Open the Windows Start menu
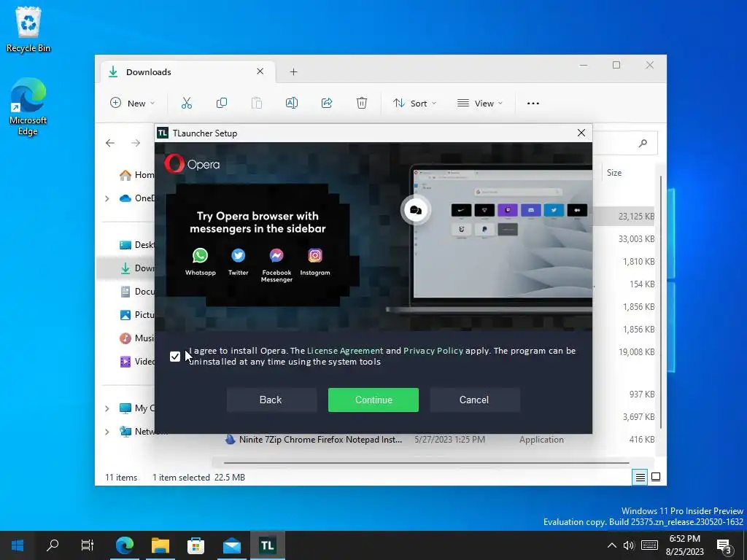 (x=18, y=545)
